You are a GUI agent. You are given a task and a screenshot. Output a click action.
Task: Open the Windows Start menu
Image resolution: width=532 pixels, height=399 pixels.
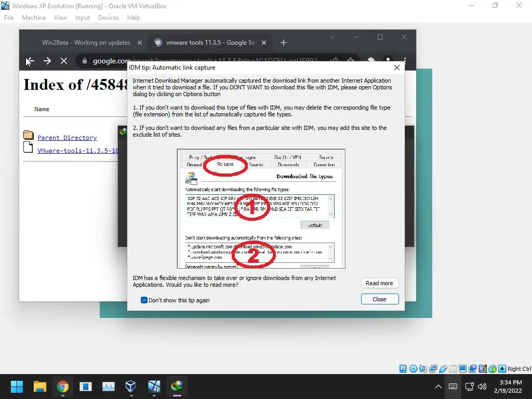coord(17,386)
